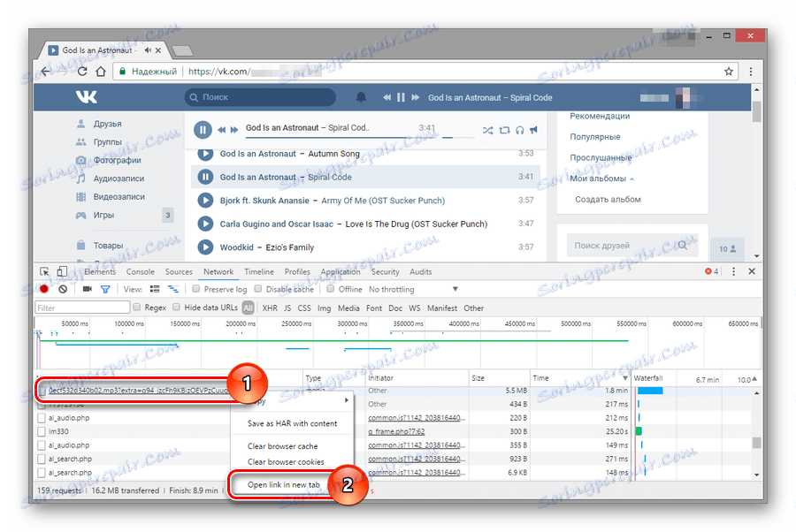Open the Elements tab
Image resolution: width=796 pixels, height=532 pixels.
coord(99,272)
